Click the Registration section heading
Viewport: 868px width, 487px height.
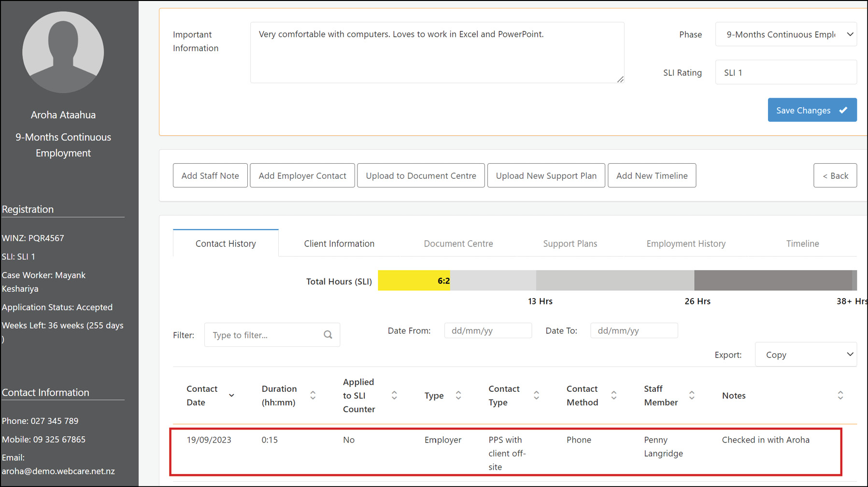pyautogui.click(x=28, y=209)
